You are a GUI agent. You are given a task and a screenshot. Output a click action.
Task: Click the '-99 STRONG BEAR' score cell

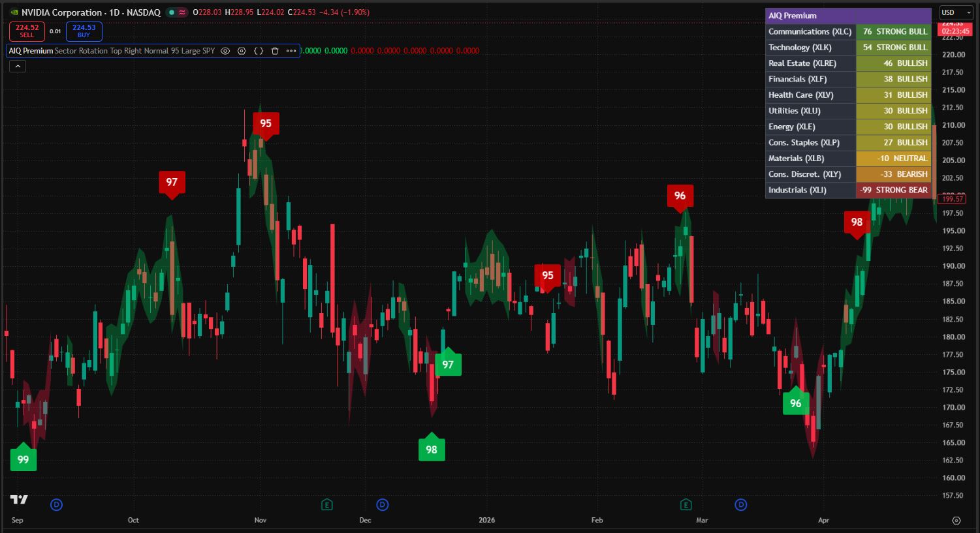[x=893, y=190]
